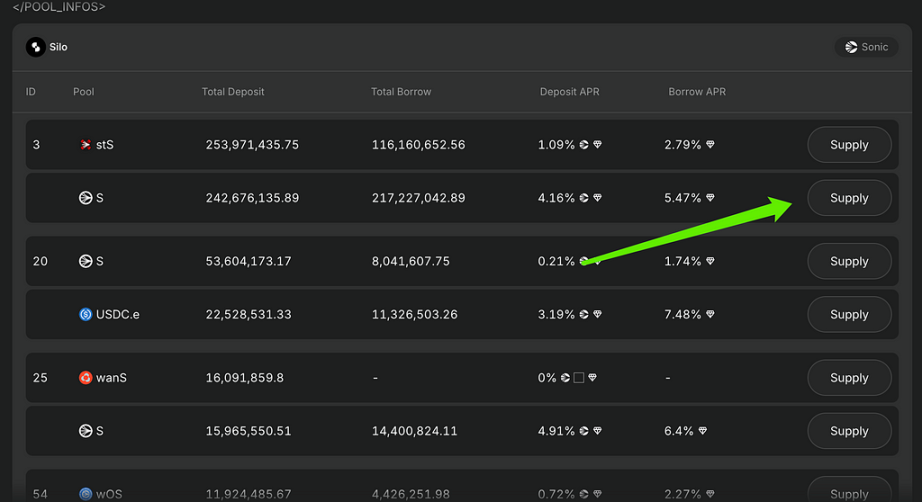Supply to the S row in pool 20
The width and height of the screenshot is (922, 502).
(849, 261)
